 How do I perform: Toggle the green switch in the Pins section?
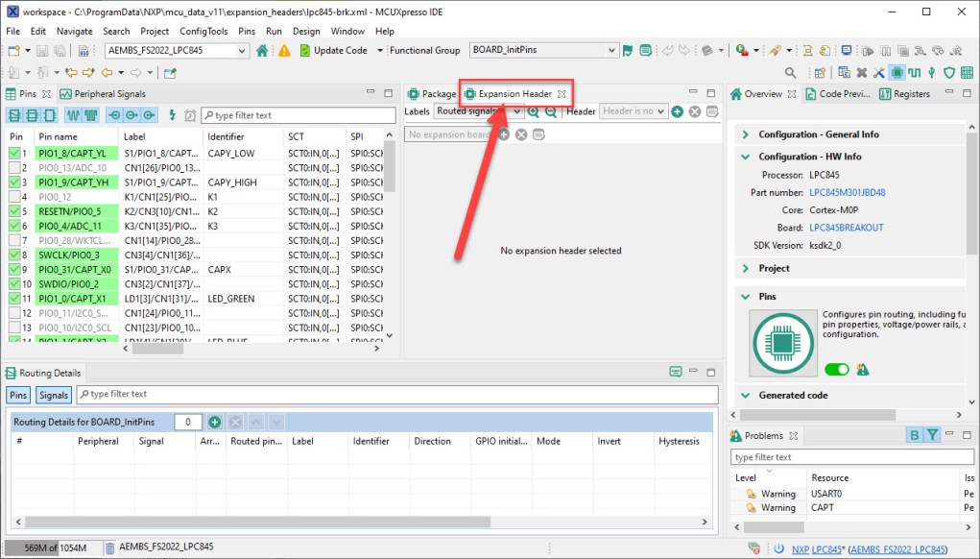[x=836, y=369]
